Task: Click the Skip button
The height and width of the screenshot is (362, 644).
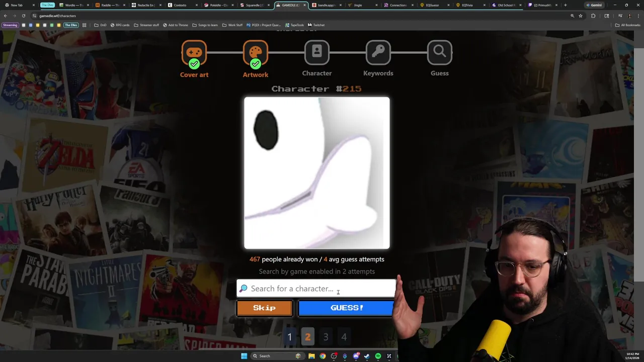Action: (264, 308)
